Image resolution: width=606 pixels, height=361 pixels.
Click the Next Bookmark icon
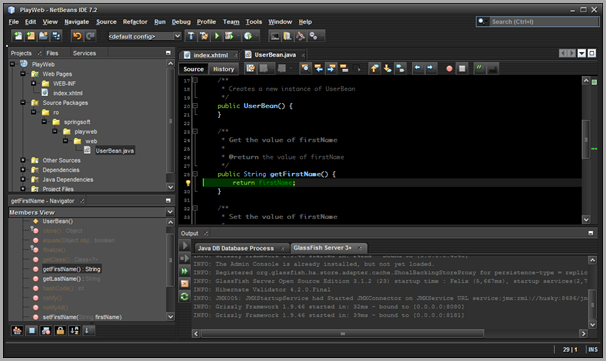[387, 68]
